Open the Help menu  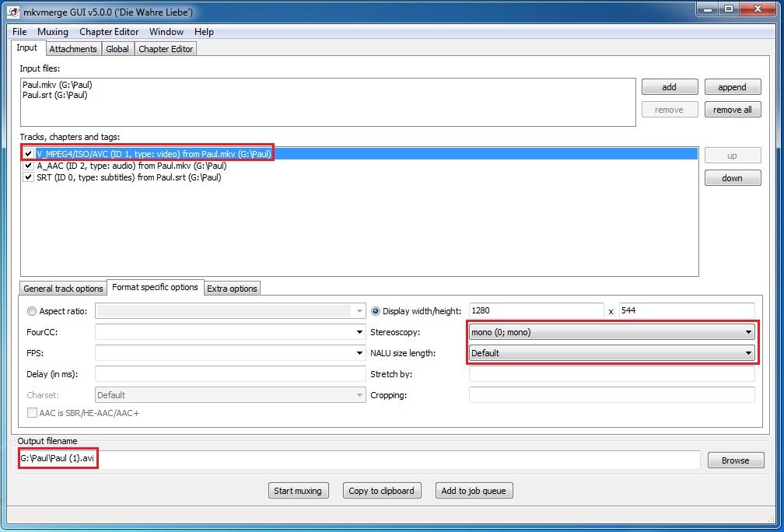coord(204,31)
